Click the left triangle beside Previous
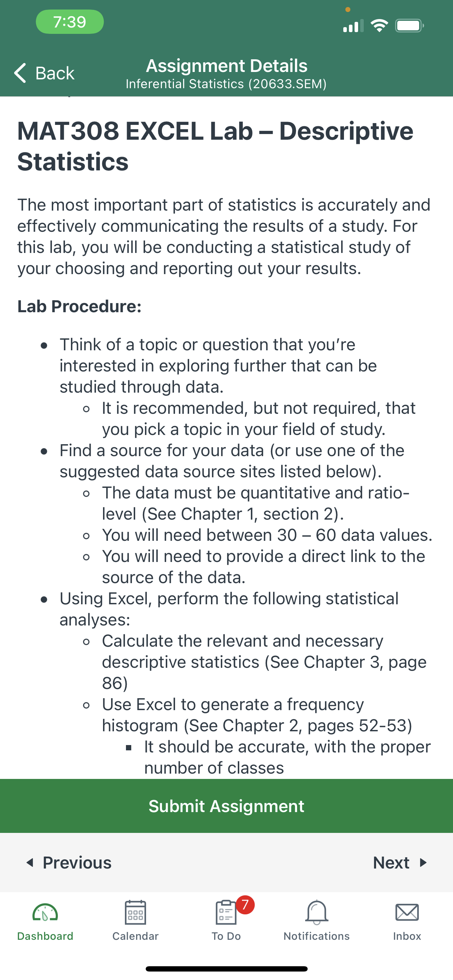This screenshot has height=980, width=453. (x=30, y=863)
